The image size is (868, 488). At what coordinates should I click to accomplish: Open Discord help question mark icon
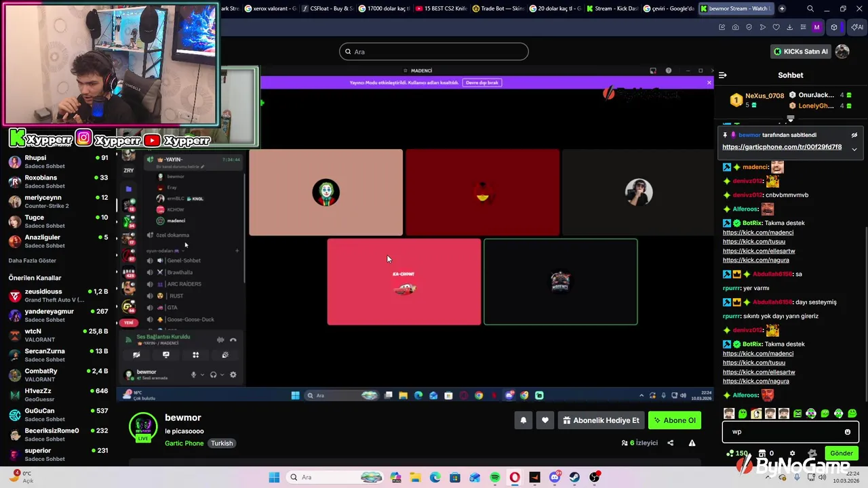click(669, 70)
